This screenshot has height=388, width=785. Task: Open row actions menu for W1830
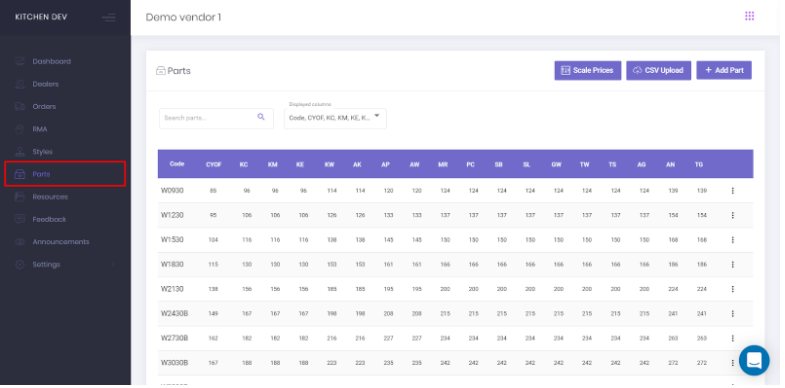click(732, 264)
